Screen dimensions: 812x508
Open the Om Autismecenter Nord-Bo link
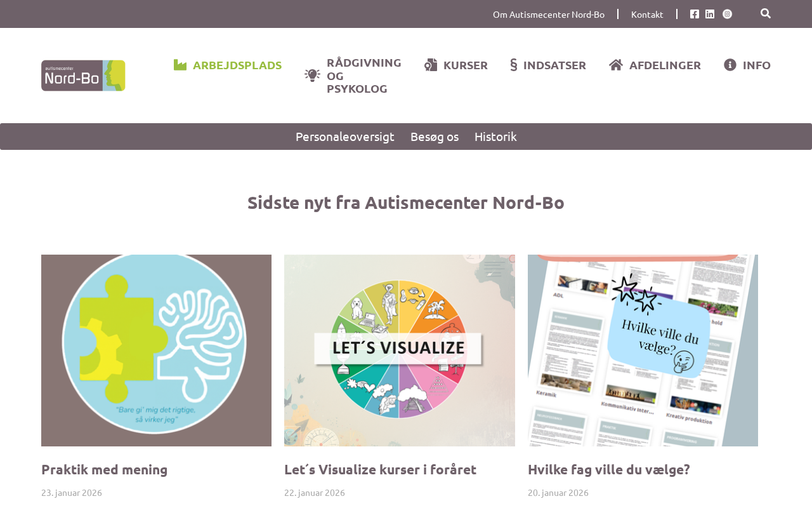coord(549,14)
